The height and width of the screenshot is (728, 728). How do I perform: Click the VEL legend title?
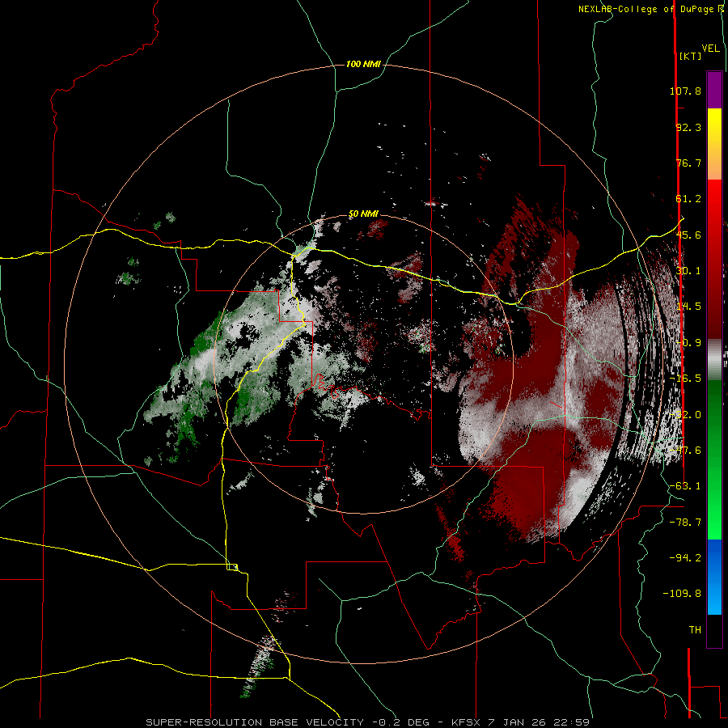[711, 49]
